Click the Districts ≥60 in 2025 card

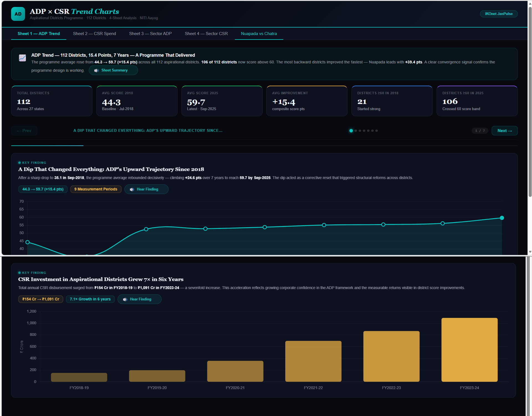(x=477, y=101)
